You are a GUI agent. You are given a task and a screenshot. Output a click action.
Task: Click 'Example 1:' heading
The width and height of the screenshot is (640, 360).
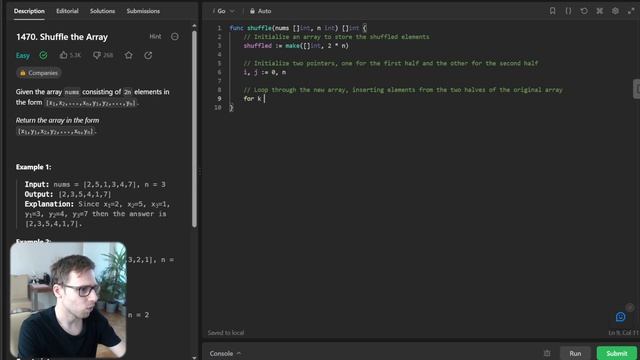[x=33, y=167]
